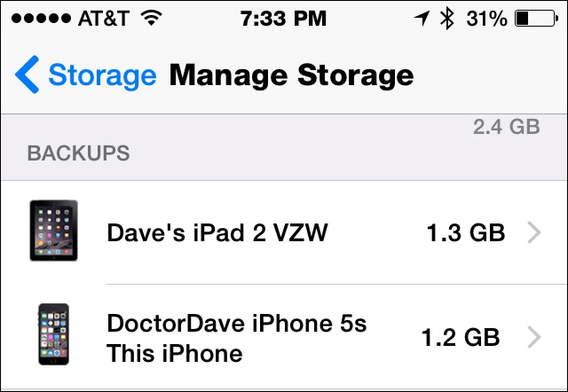The width and height of the screenshot is (568, 392).
Task: Select DoctorDave iPhone 5s backup entry
Action: 284,337
